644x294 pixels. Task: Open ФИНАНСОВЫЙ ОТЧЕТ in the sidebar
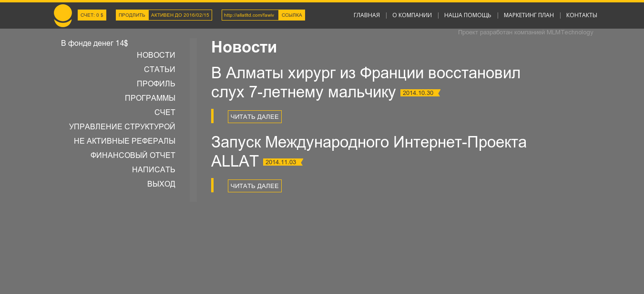point(133,156)
